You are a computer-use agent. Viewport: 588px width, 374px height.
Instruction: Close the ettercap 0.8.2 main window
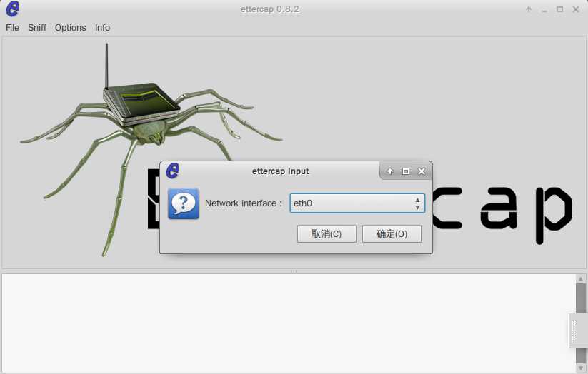576,9
